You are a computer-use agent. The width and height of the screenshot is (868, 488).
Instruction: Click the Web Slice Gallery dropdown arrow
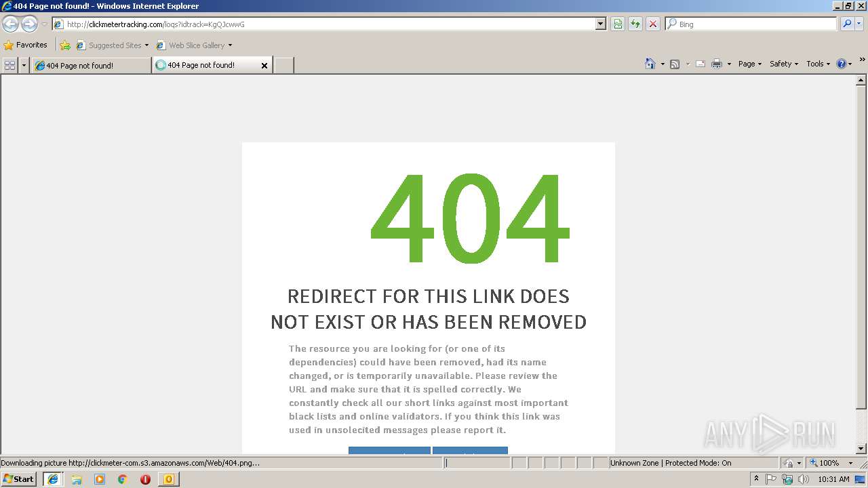click(x=230, y=45)
